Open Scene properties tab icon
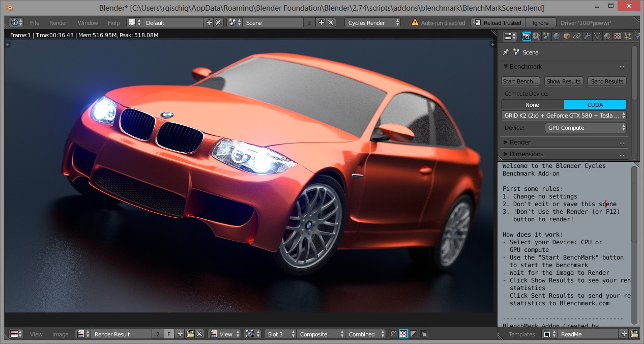 tap(546, 36)
